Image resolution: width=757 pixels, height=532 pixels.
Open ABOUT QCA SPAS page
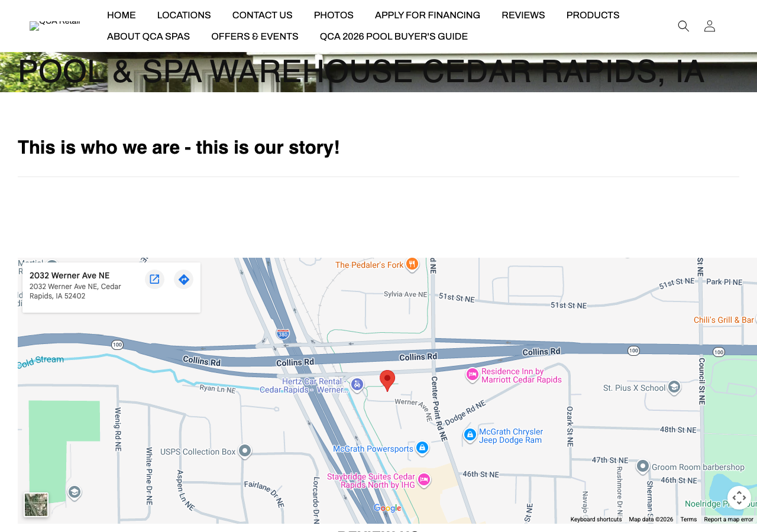point(148,37)
